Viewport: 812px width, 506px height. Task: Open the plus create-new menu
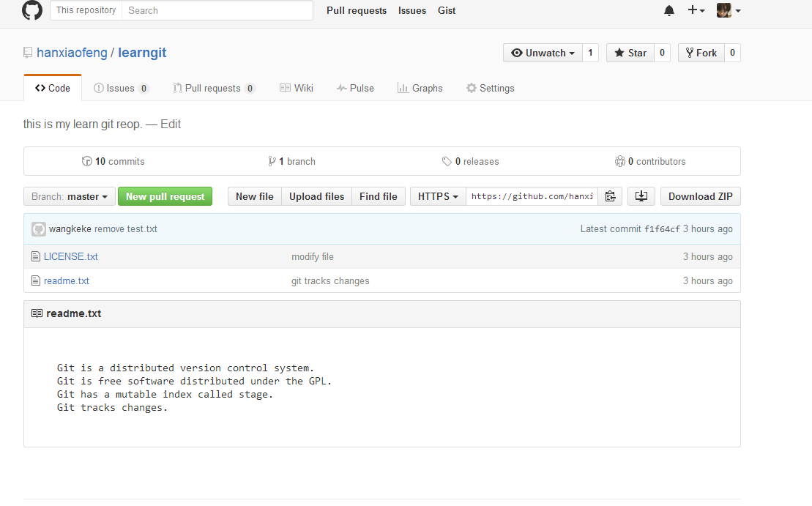(696, 10)
